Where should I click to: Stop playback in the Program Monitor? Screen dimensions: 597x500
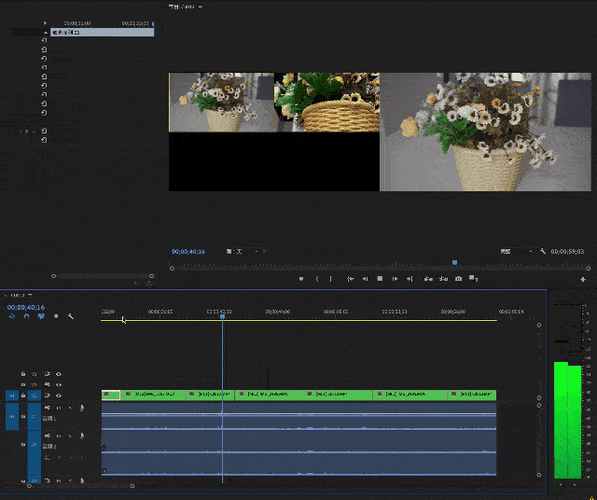[380, 279]
